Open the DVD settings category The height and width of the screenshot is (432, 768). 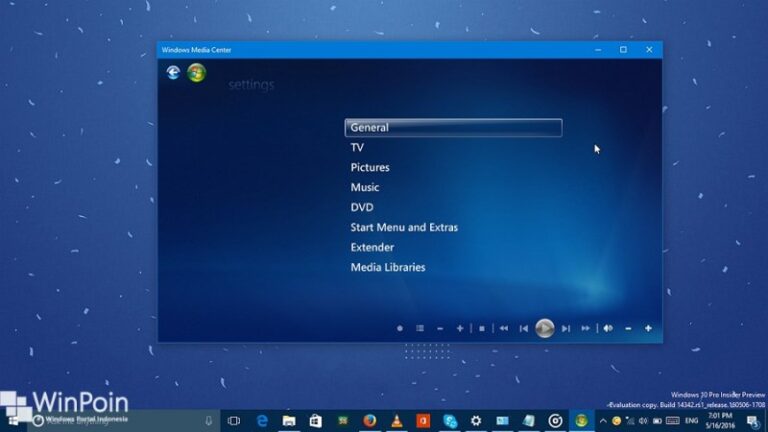coord(362,208)
